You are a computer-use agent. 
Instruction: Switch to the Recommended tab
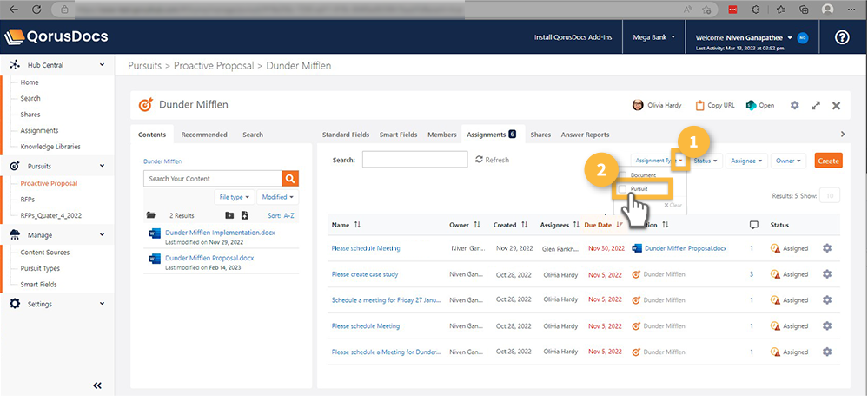click(x=203, y=135)
